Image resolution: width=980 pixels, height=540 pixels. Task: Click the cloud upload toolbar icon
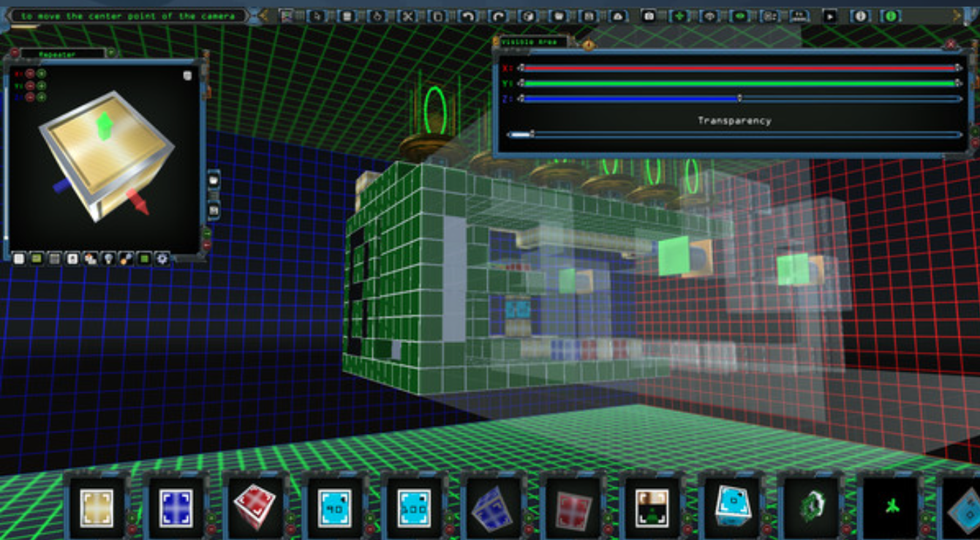coord(617,15)
